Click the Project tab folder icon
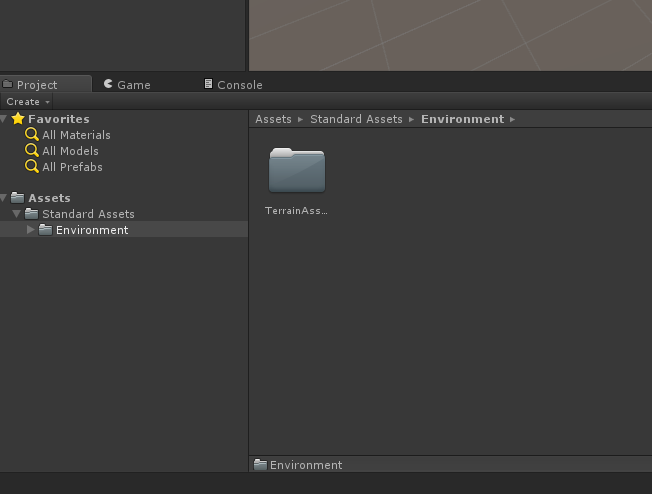This screenshot has width=652, height=494. point(7,84)
